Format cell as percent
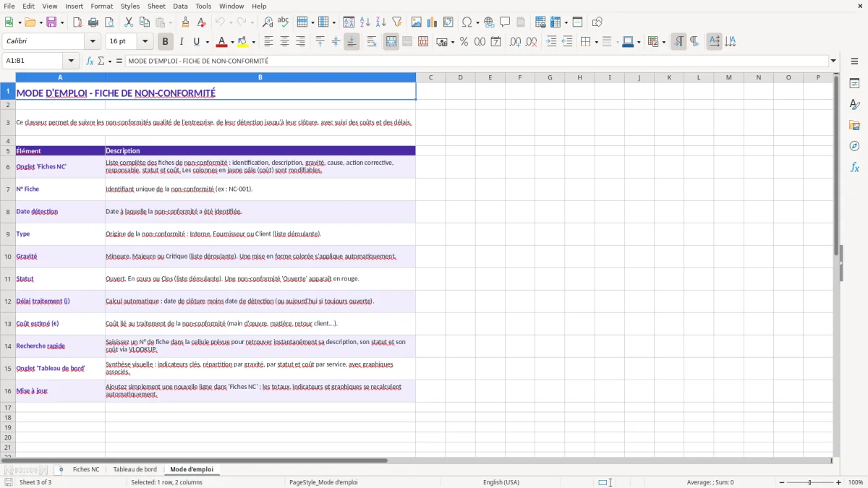The height and width of the screenshot is (488, 868). [464, 42]
